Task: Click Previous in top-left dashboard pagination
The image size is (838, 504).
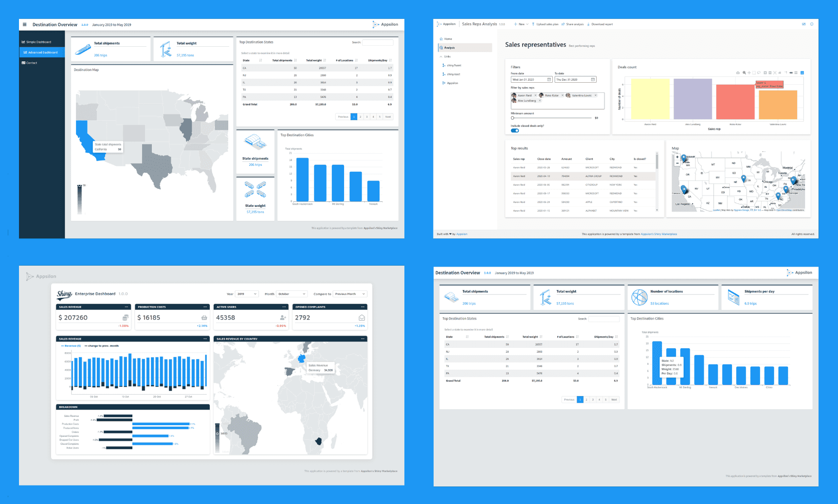Action: coord(343,117)
